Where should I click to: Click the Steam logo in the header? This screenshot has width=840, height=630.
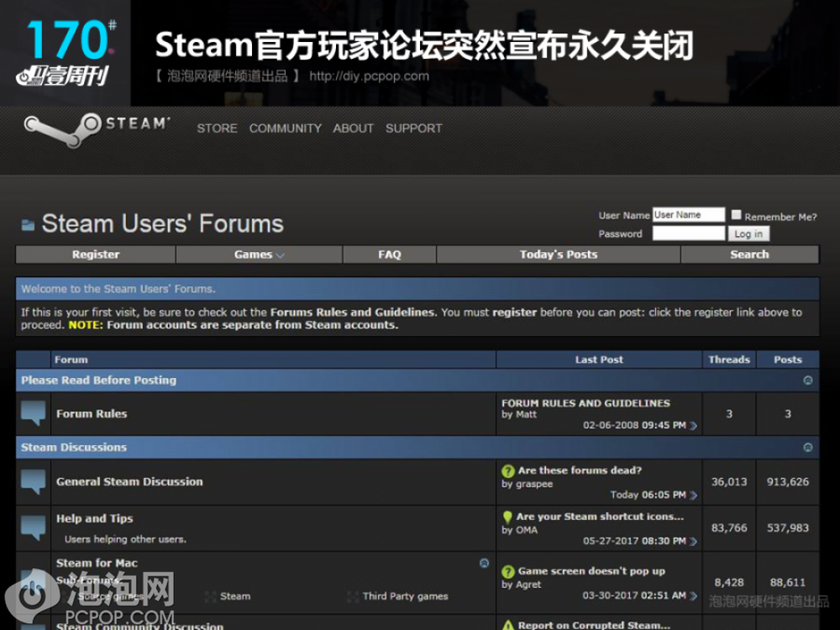pos(97,129)
